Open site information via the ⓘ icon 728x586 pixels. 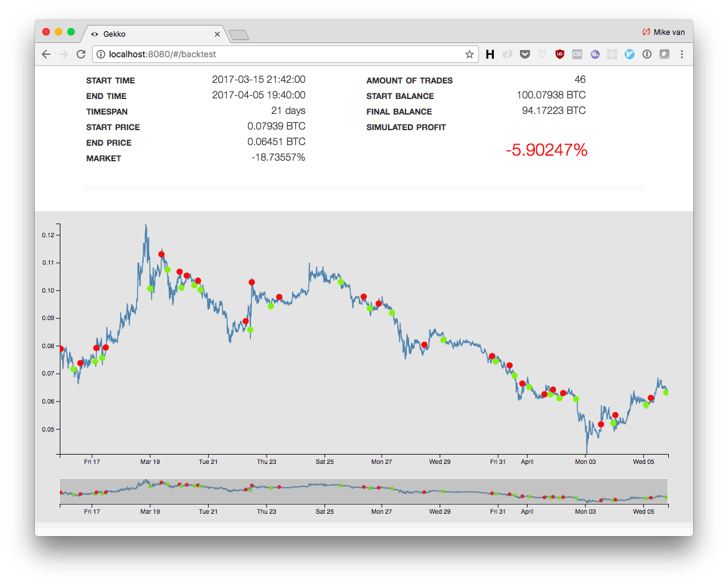click(x=100, y=54)
